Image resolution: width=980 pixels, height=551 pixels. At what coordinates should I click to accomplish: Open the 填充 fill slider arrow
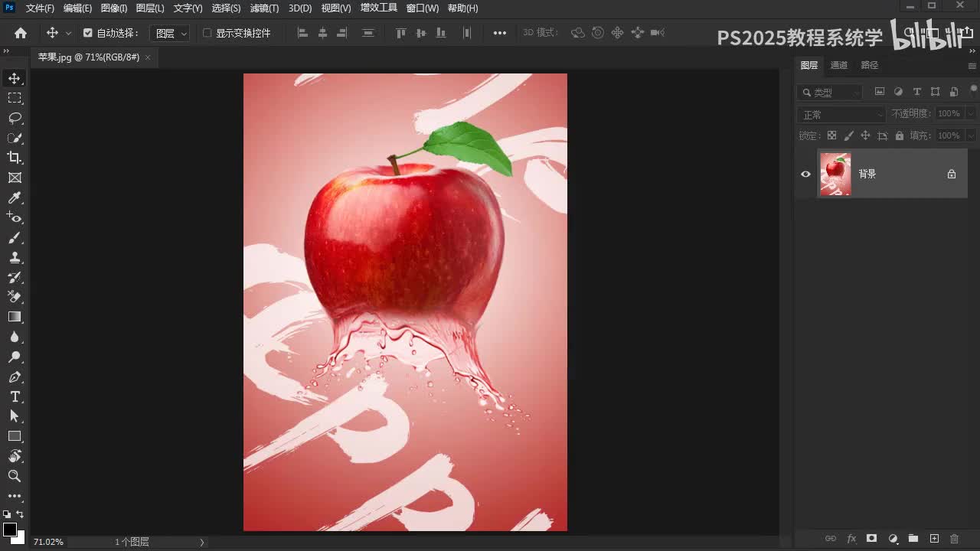pyautogui.click(x=971, y=135)
